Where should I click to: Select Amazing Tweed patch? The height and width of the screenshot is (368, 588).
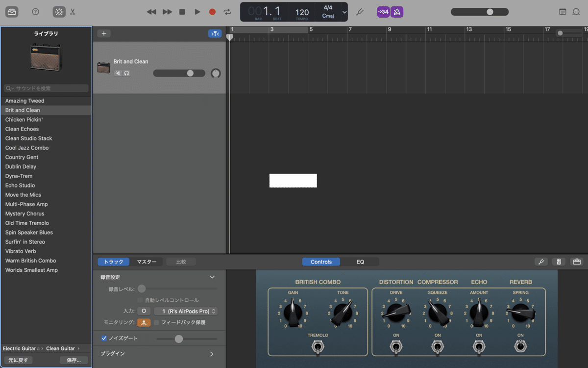coord(46,101)
